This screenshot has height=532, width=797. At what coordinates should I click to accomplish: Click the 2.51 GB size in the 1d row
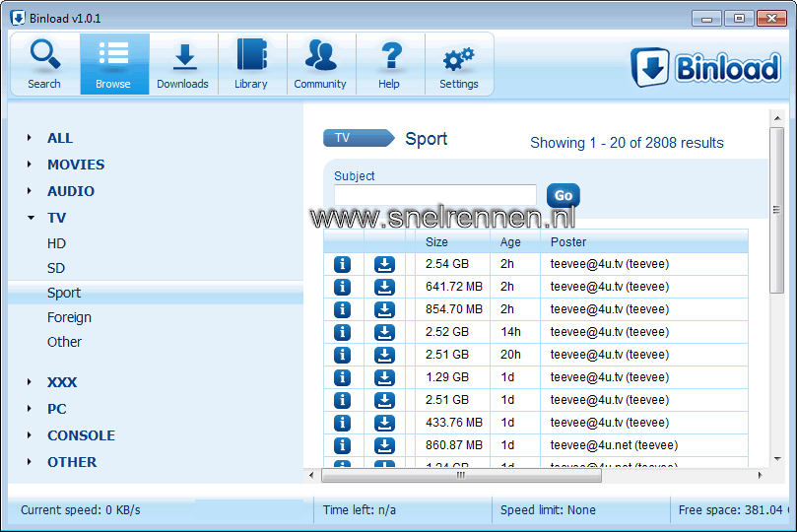coord(447,400)
